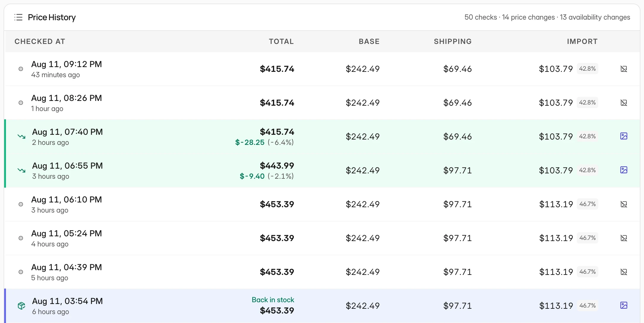Screen dimensions: 644x323
Task: Click the Price History heading
Action: (52, 17)
